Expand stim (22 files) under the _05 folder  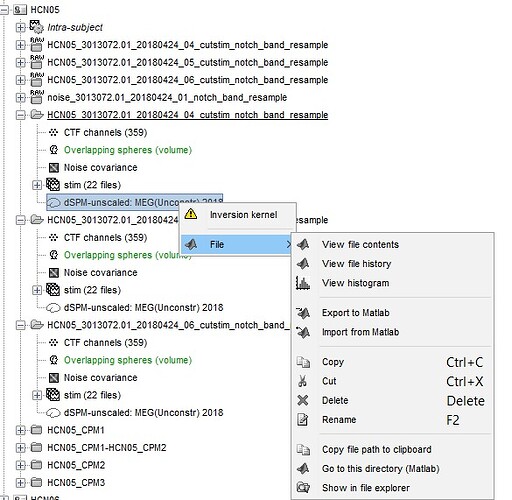click(x=37, y=290)
